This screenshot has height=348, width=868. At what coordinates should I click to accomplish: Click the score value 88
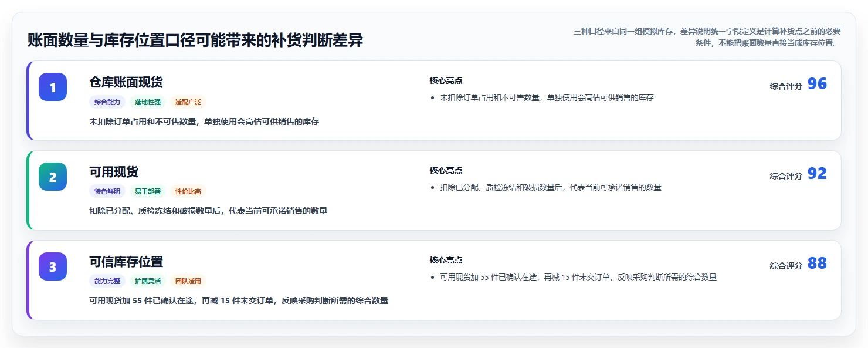pyautogui.click(x=817, y=263)
